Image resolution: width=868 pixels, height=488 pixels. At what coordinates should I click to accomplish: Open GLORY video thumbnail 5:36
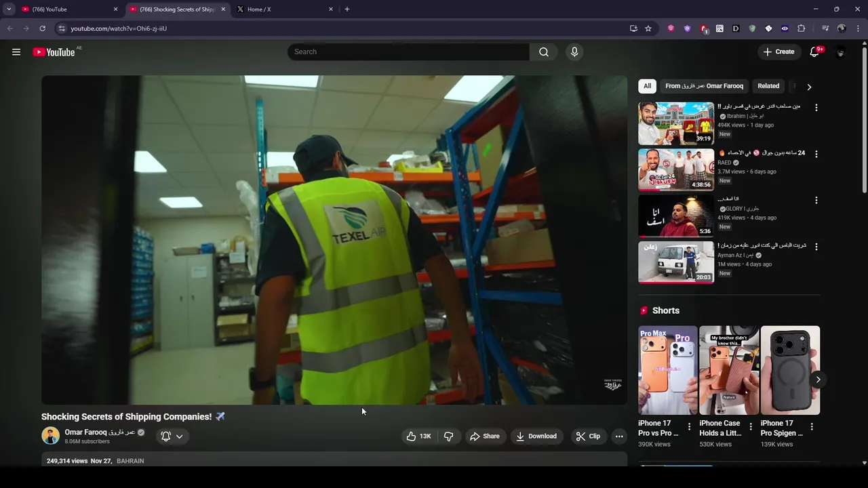tap(676, 216)
